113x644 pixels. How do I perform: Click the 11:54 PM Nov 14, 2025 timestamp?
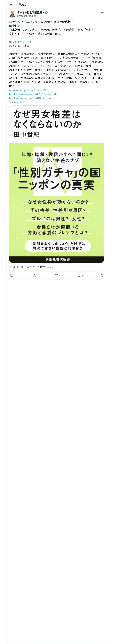pyautogui.click(x=23, y=267)
